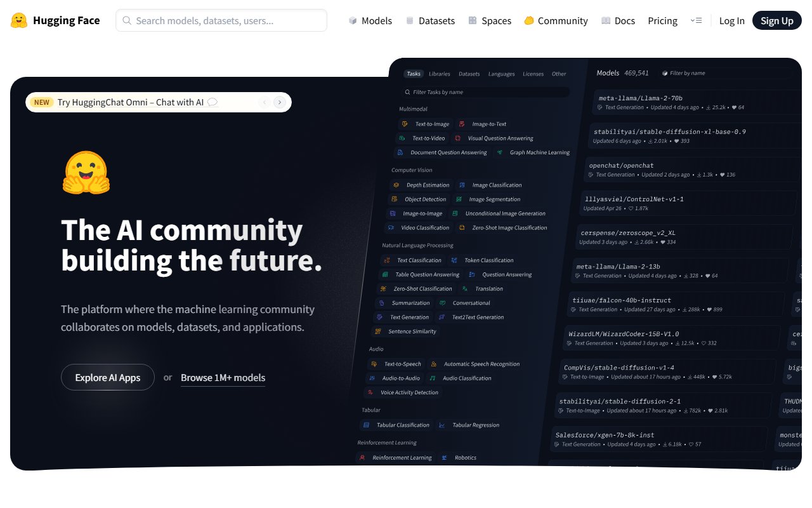Viewport: 812px width, 508px height.
Task: Switch to the Libraries tab
Action: click(x=439, y=74)
